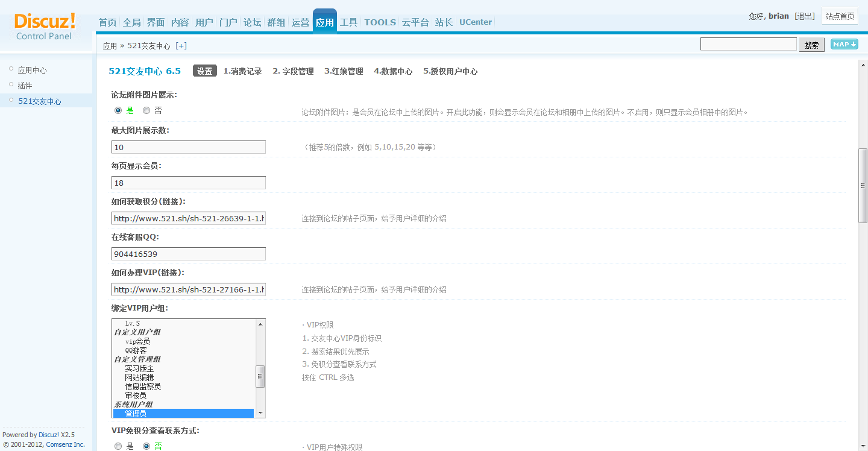Open 应用中心 in the sidebar
868x451 pixels.
point(32,70)
